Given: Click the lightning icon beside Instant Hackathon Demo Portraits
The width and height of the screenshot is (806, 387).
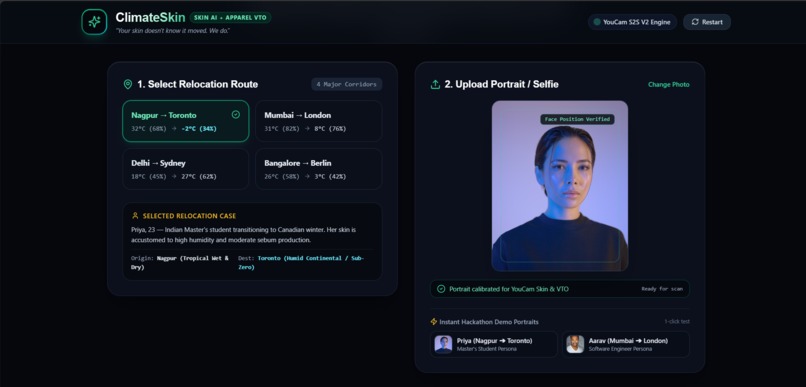Looking at the screenshot, I should pos(433,322).
